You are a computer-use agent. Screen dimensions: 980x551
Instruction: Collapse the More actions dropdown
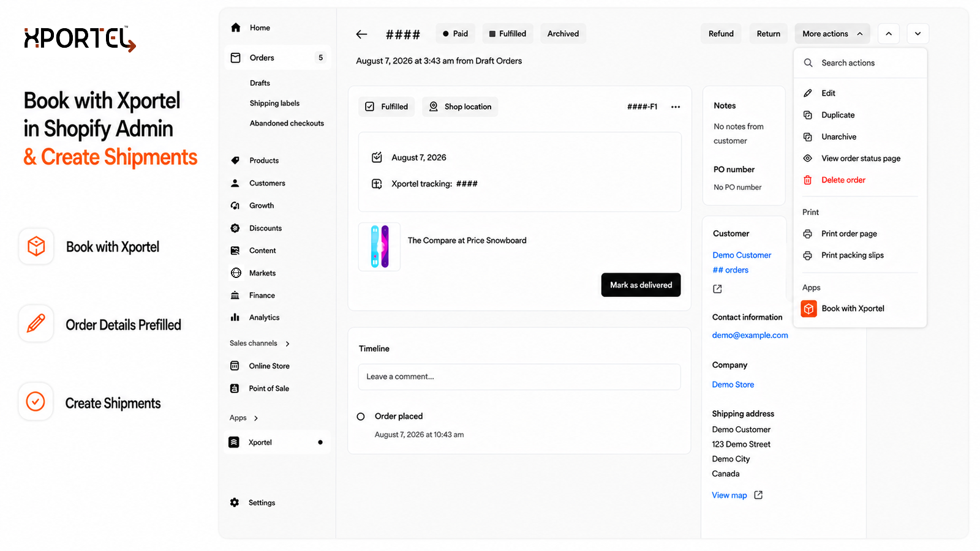coord(834,34)
